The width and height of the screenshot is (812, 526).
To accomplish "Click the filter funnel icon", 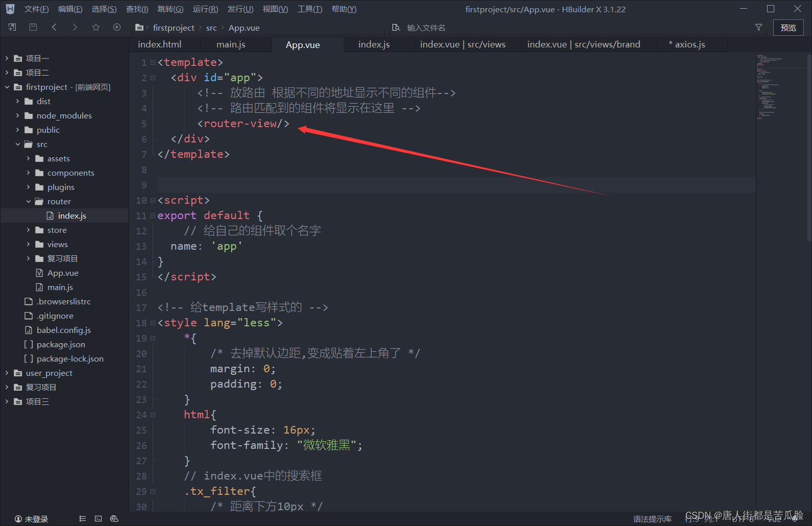I will point(758,28).
